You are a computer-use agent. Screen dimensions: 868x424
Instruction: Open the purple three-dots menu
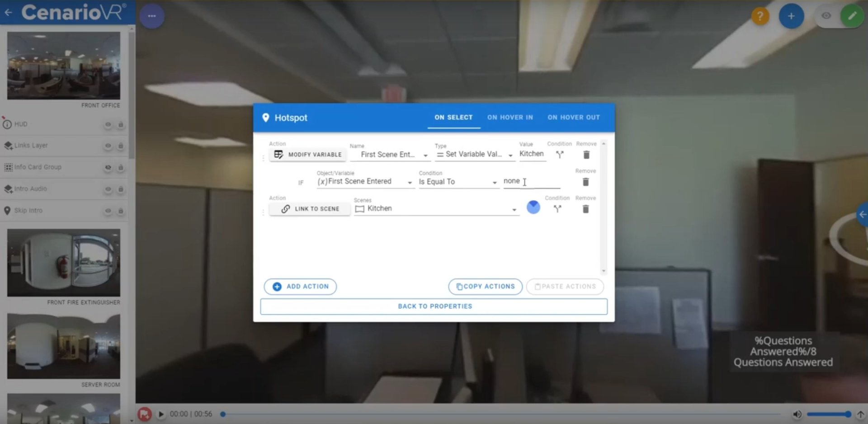click(152, 16)
